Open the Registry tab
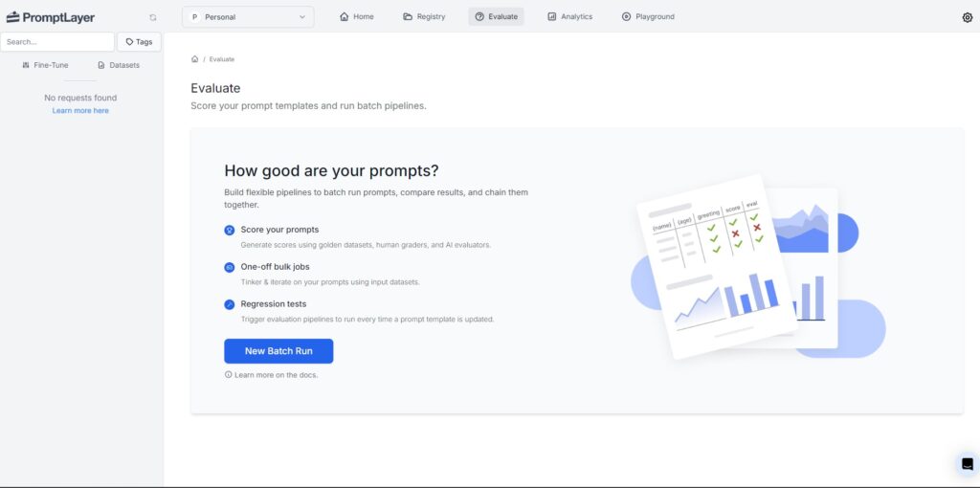This screenshot has width=980, height=488. click(424, 17)
